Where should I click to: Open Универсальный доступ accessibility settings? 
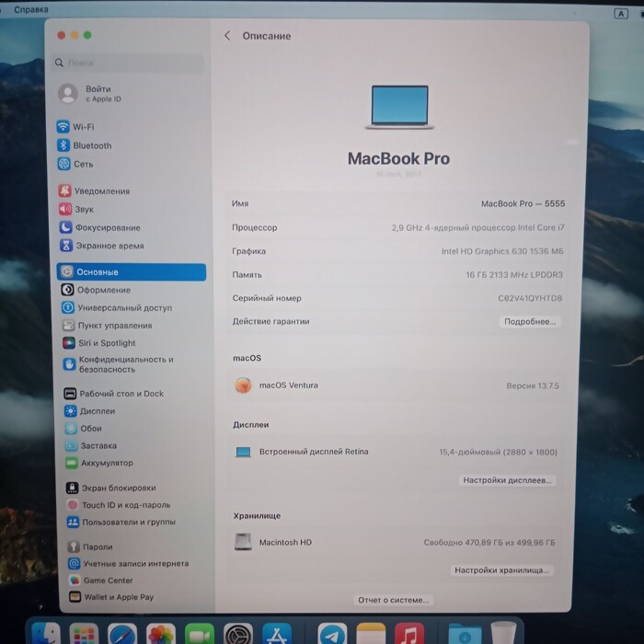pyautogui.click(x=117, y=307)
